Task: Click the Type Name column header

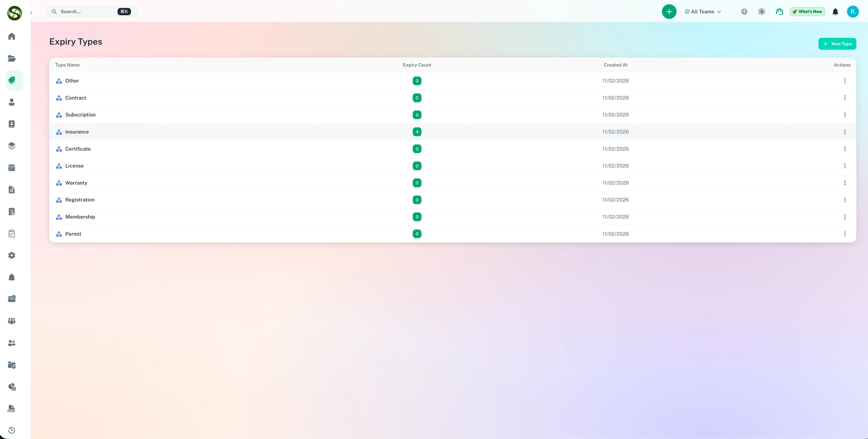Action: [67, 65]
